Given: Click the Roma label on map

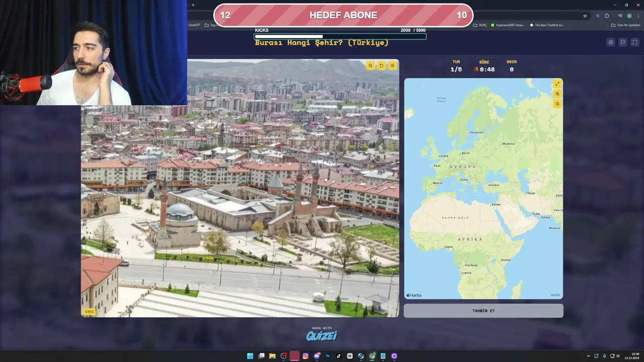Looking at the screenshot, I should click(x=464, y=179).
